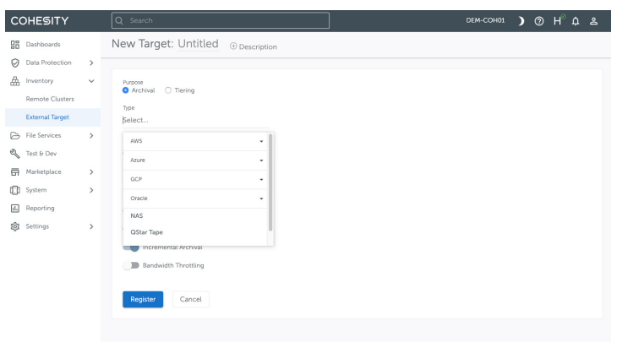
Task: Click the Cohesity logo
Action: pyautogui.click(x=40, y=20)
